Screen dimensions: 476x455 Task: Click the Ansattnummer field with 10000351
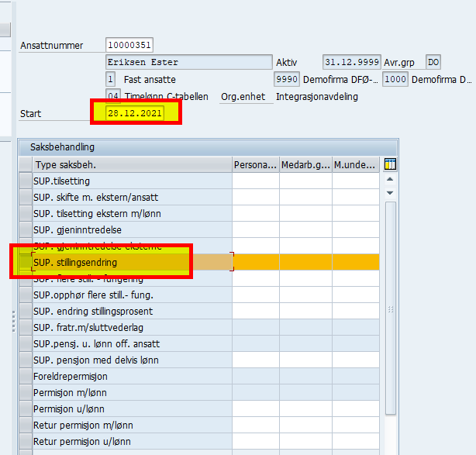coord(129,45)
